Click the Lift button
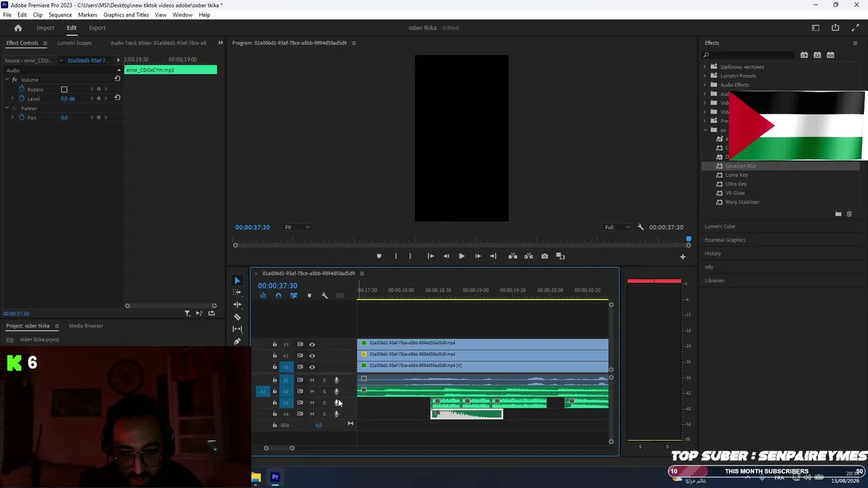This screenshot has height=488, width=868. point(513,256)
